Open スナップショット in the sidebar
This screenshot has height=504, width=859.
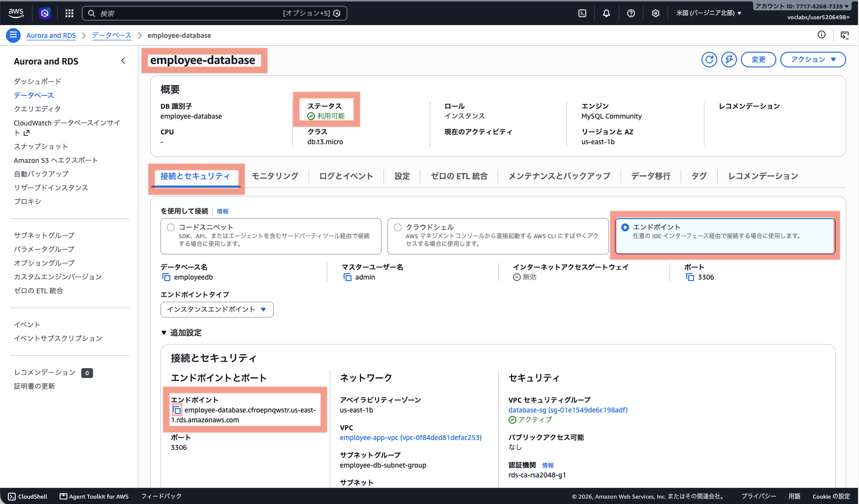pos(41,146)
